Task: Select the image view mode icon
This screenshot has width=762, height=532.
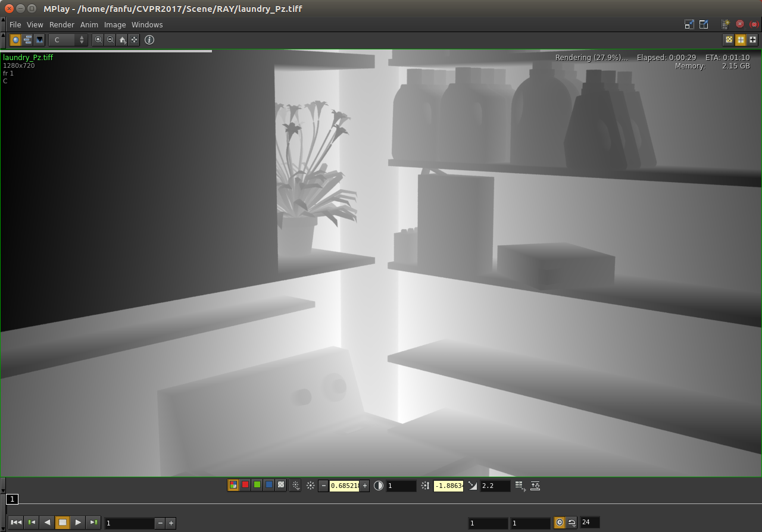Action: 15,40
